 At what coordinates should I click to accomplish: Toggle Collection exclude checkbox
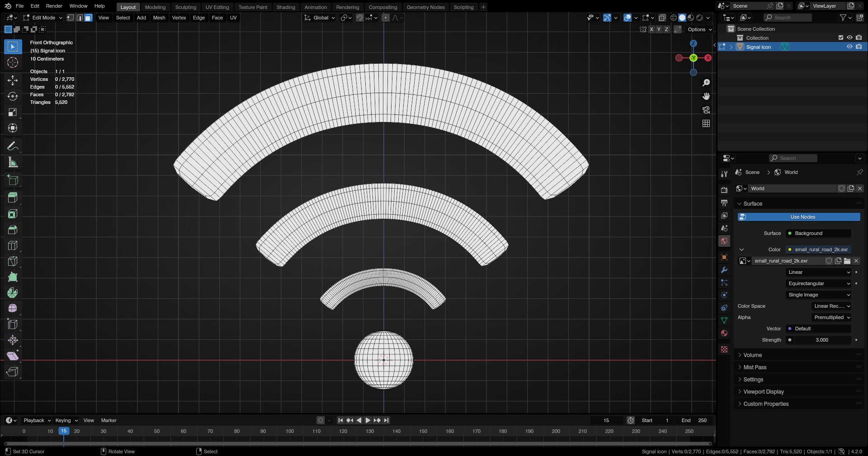841,38
